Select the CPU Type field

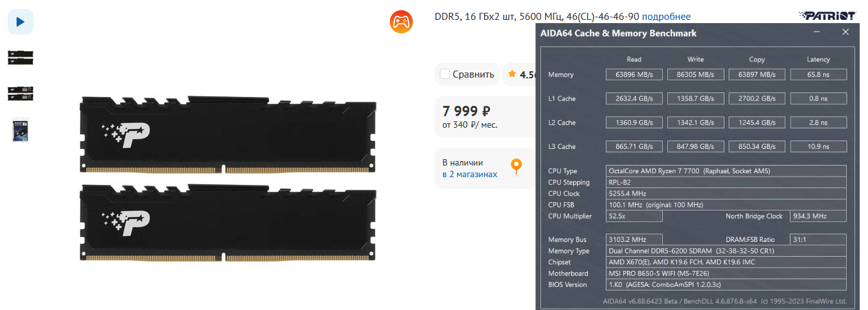pos(726,171)
